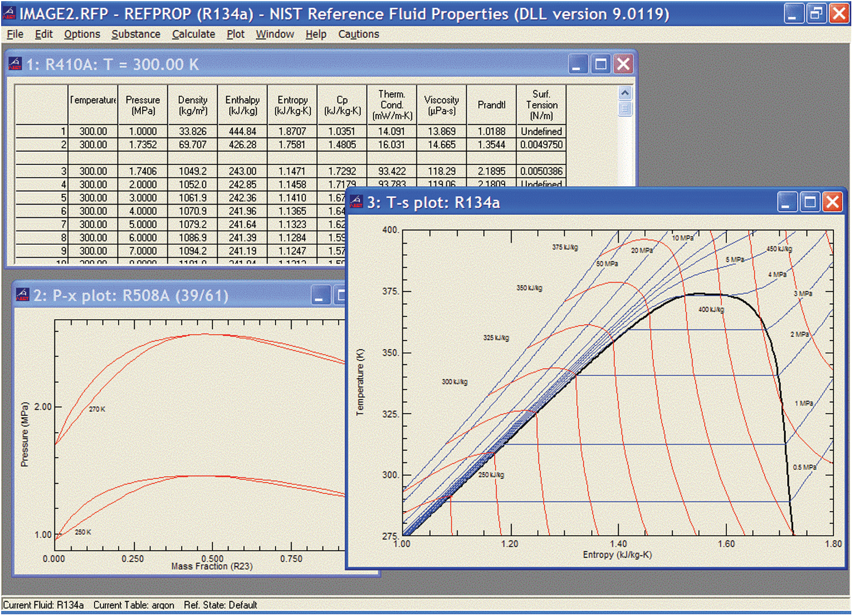Click the application icon in the main REFPROP title bar
Image resolution: width=853 pixels, height=616 pixels.
pos(9,13)
